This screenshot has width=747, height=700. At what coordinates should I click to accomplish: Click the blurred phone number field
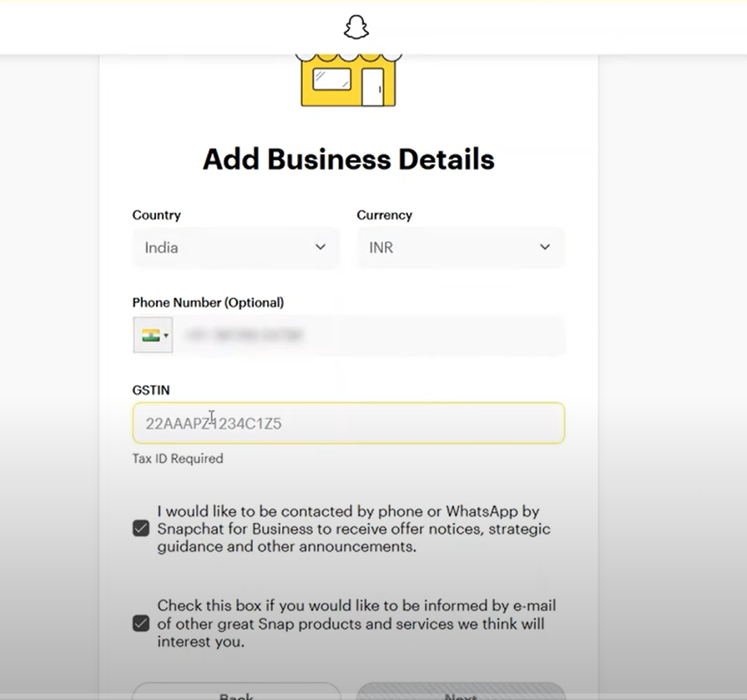(370, 335)
